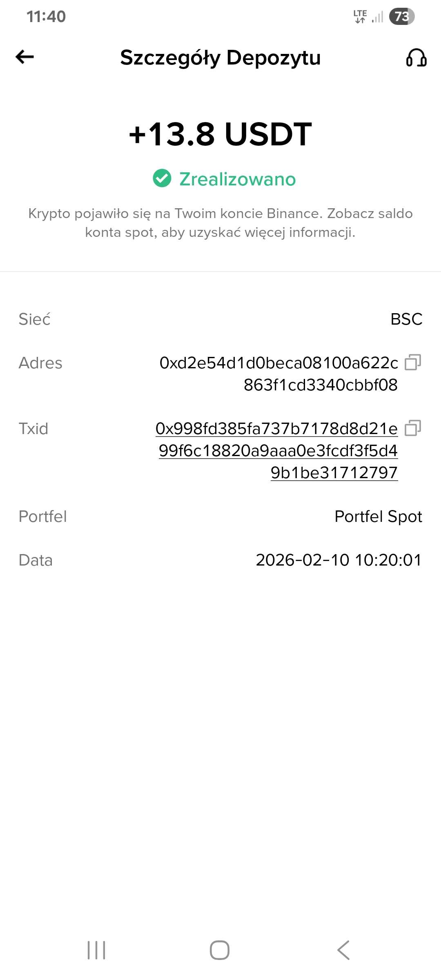
Task: Tap the Portfel Spot value
Action: tap(378, 517)
